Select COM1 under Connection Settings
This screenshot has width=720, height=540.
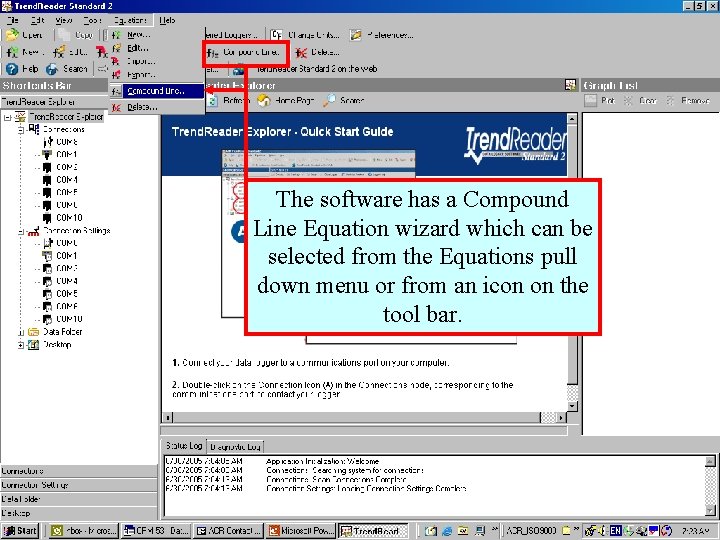click(67, 255)
